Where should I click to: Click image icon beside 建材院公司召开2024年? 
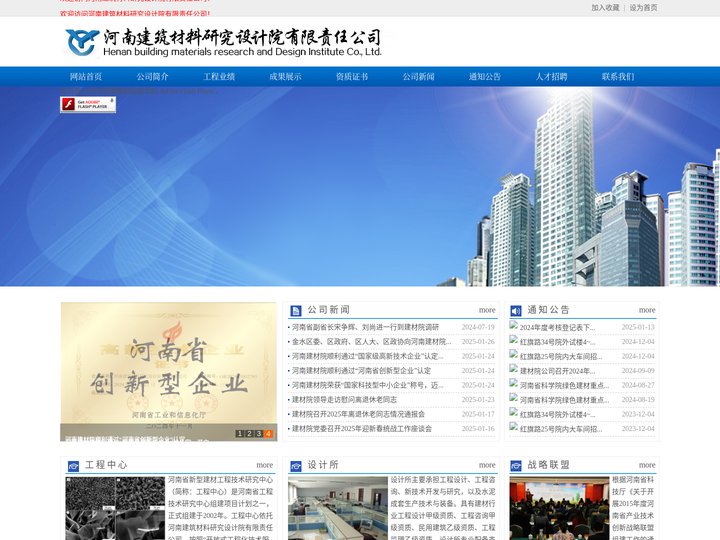513,369
